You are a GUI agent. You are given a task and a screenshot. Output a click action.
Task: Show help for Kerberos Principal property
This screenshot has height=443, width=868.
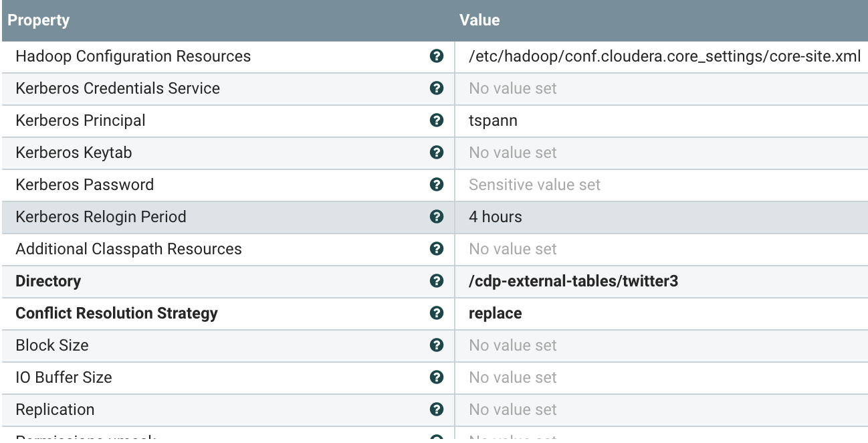[437, 120]
